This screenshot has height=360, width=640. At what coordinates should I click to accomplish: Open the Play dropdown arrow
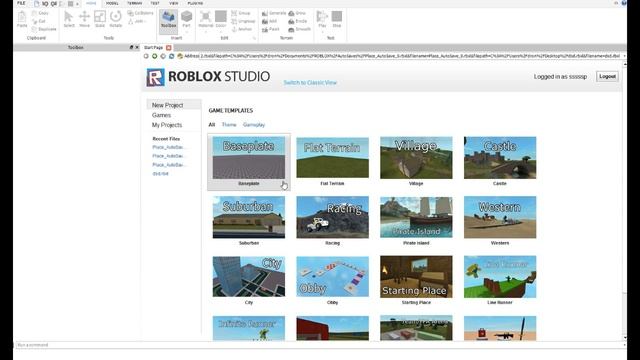(x=322, y=31)
